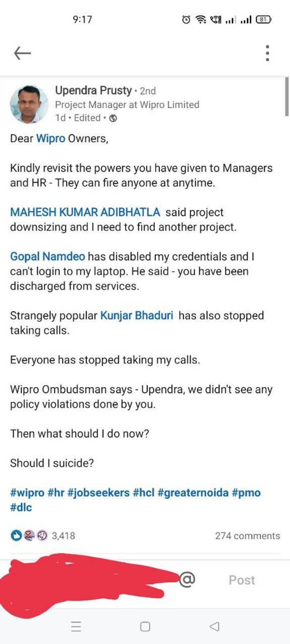
Task: Open the three-dot overflow menu
Action: pyautogui.click(x=267, y=53)
